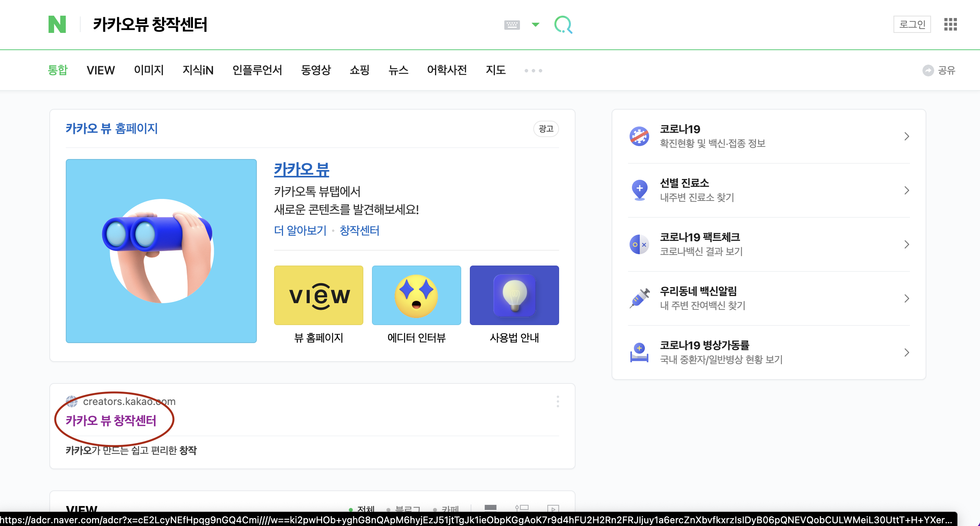Screen dimensions: 980x526
Task: Expand the 코로나19 row chevron
Action: click(907, 136)
